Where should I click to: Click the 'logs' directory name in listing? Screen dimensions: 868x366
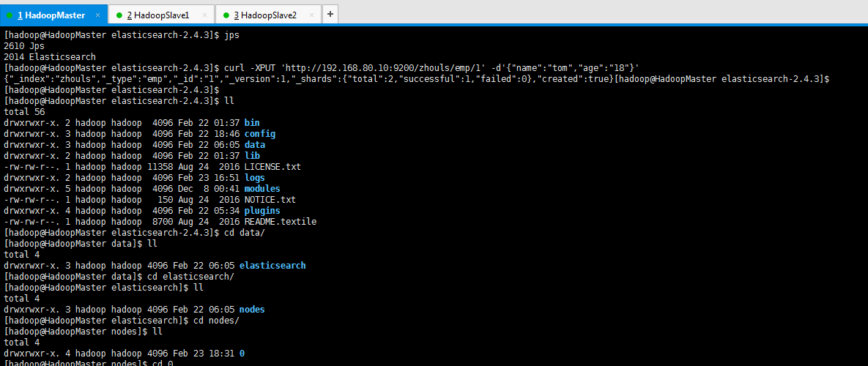[255, 177]
